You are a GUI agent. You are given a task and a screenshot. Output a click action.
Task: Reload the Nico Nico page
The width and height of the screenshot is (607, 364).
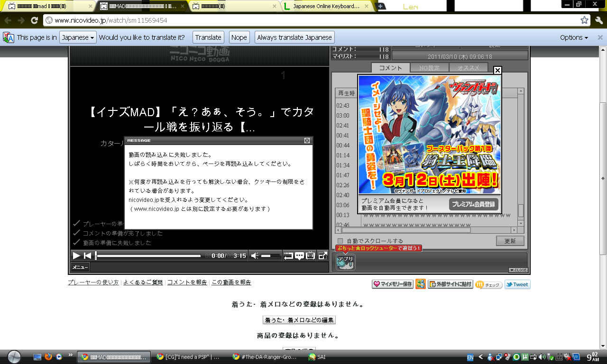(34, 20)
